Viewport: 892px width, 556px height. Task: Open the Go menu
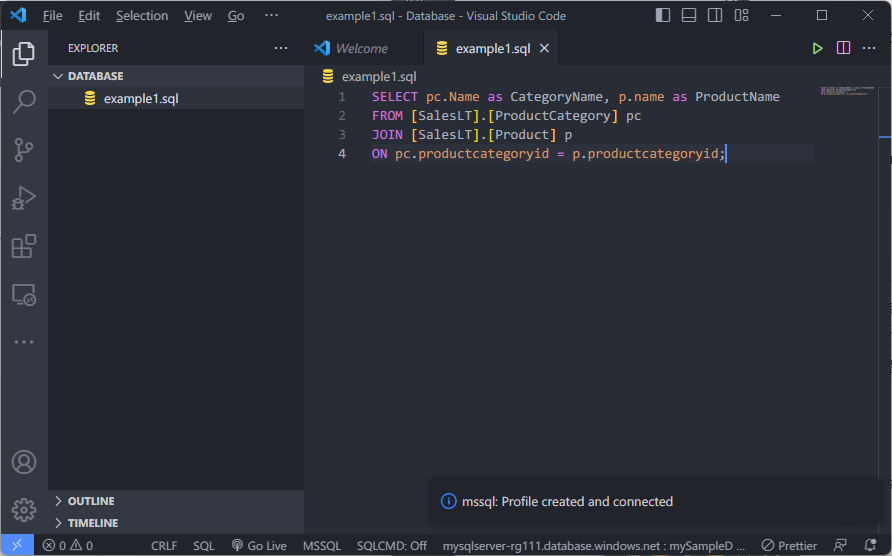[236, 15]
